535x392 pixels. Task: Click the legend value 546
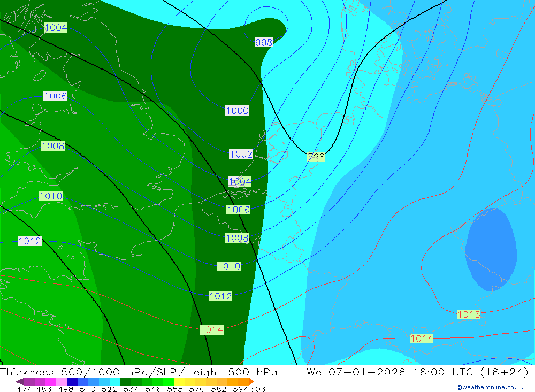(153, 389)
